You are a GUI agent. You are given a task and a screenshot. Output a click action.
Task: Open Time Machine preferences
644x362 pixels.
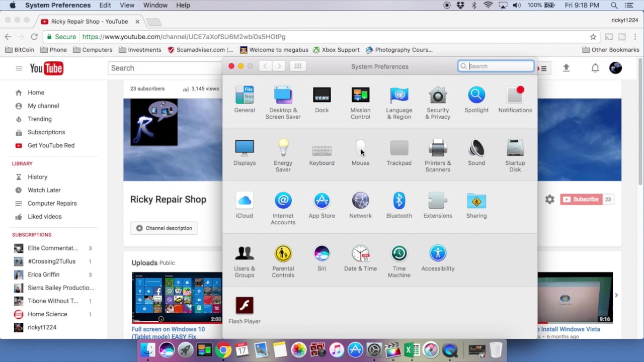(x=399, y=261)
